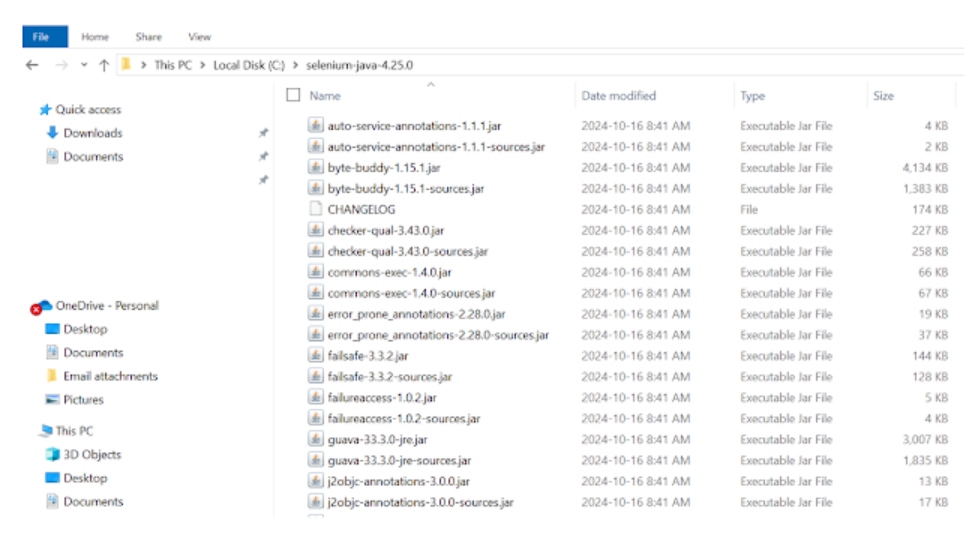
Task: Sort files by Type column
Action: point(752,96)
